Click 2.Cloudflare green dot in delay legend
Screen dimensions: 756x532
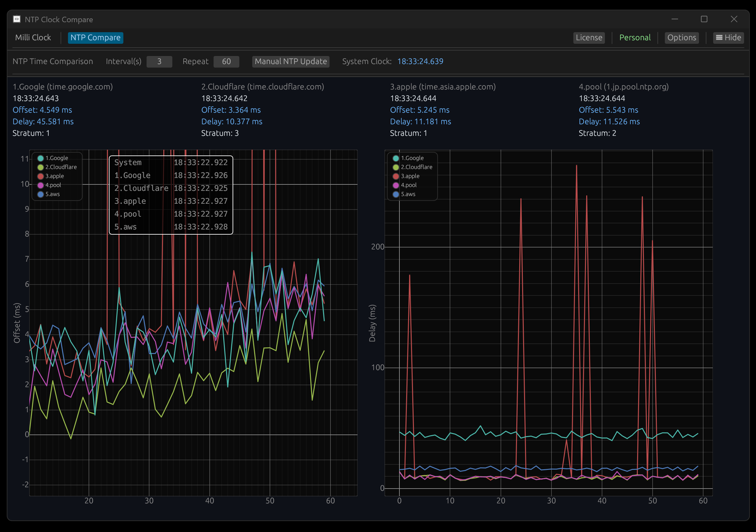pyautogui.click(x=396, y=167)
